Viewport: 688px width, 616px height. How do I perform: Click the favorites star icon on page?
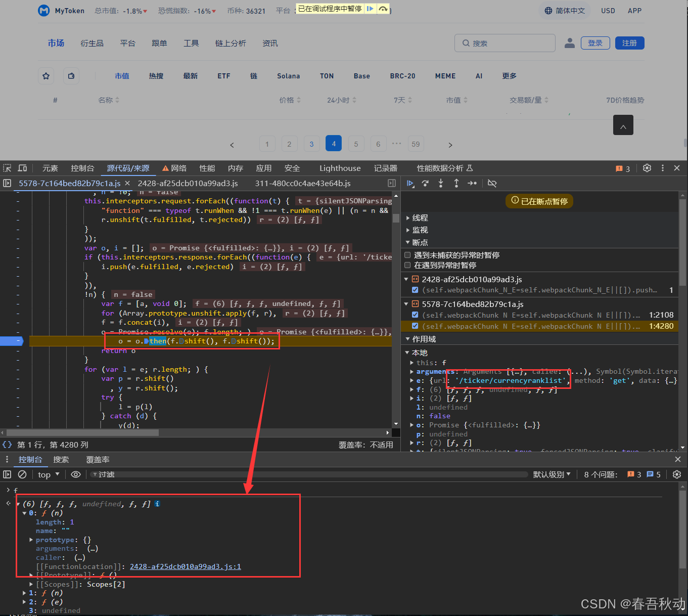46,76
